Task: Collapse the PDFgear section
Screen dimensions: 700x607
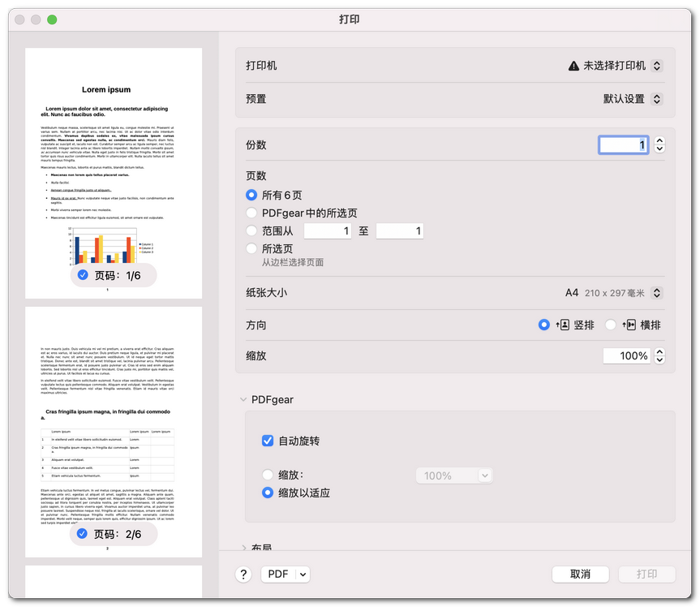Action: tap(243, 399)
